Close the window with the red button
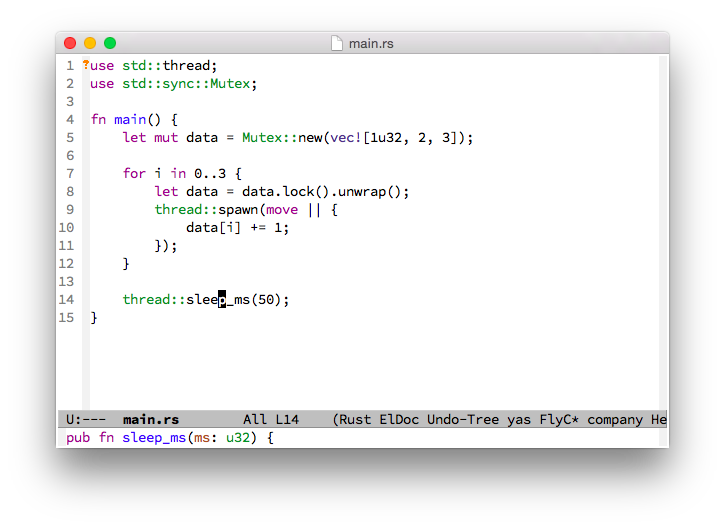This screenshot has width=725, height=528. (x=70, y=43)
